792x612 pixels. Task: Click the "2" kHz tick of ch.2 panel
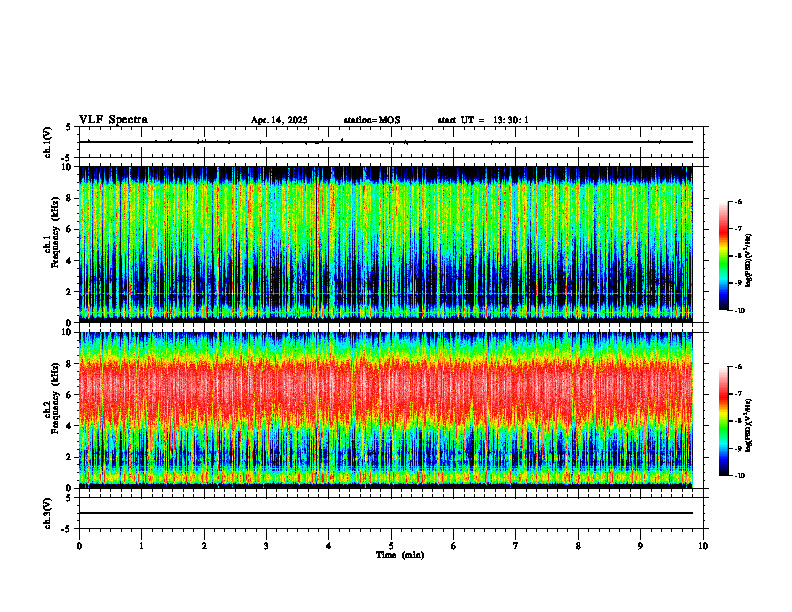pyautogui.click(x=70, y=457)
